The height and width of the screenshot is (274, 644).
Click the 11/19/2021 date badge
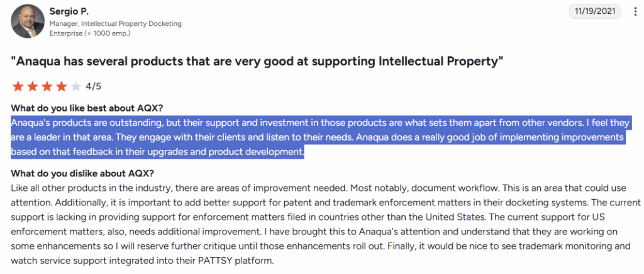point(595,11)
